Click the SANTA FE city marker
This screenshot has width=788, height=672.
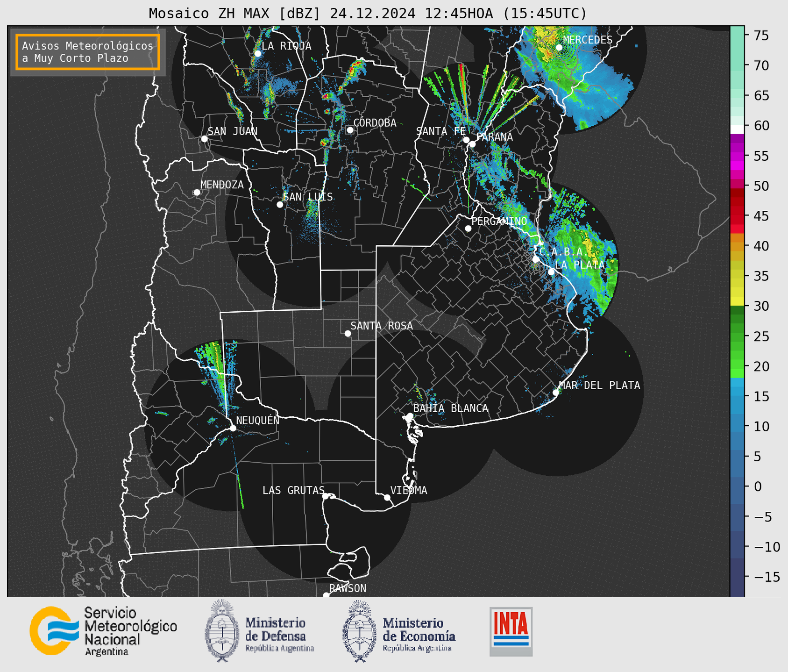tap(466, 140)
